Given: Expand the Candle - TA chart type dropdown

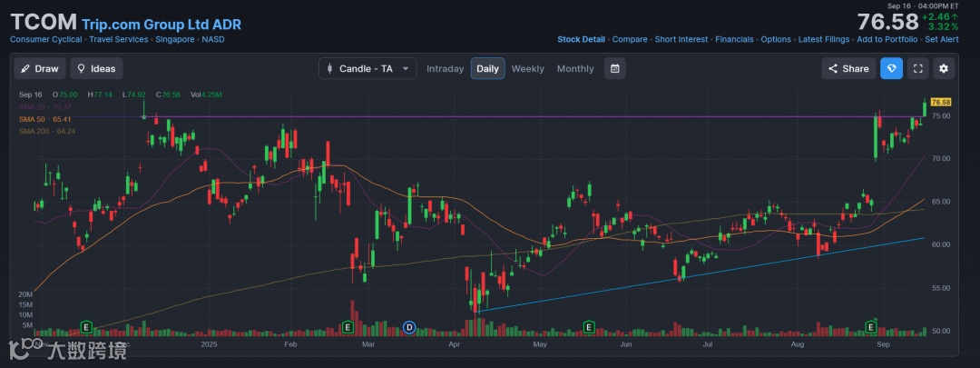Looking at the screenshot, I should (x=367, y=68).
